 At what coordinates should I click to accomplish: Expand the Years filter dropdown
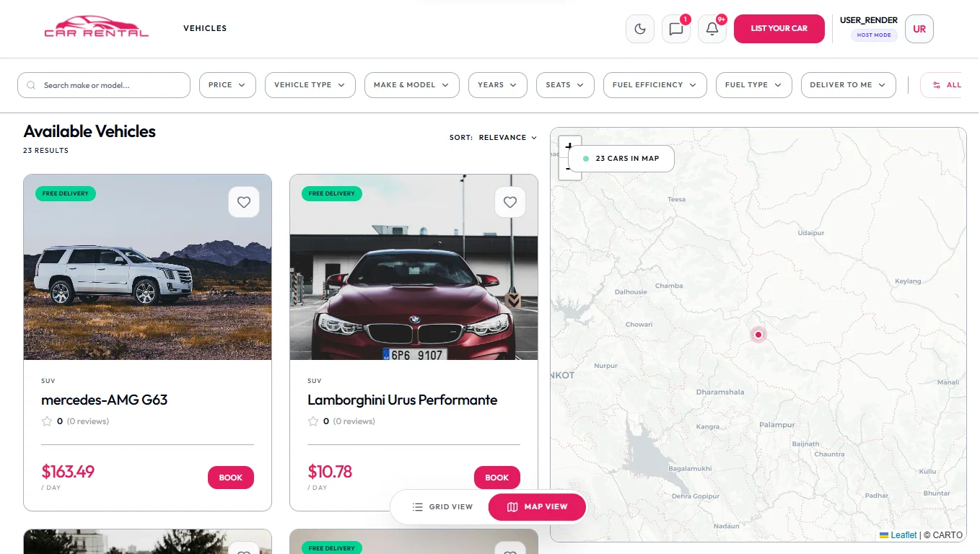498,85
